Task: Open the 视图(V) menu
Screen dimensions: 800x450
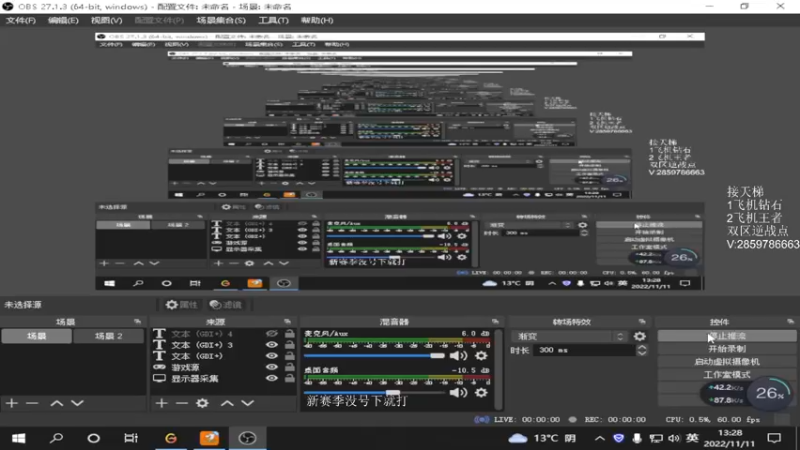Action: pyautogui.click(x=106, y=20)
